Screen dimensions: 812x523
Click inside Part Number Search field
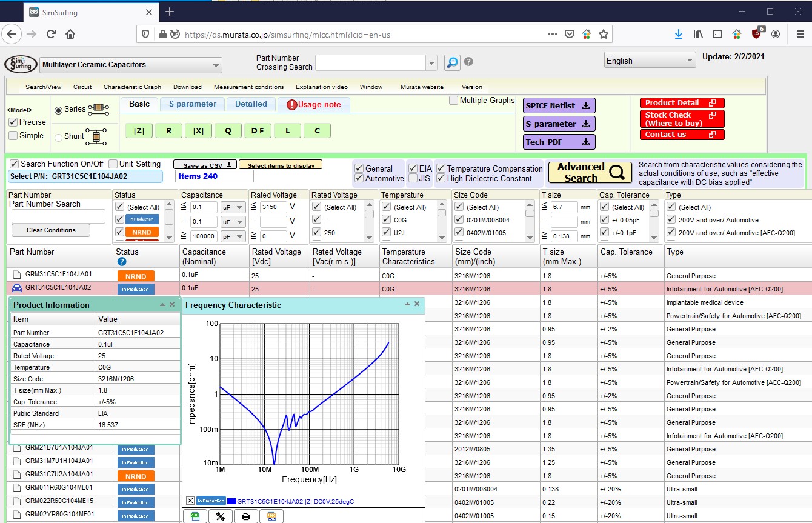(x=58, y=216)
